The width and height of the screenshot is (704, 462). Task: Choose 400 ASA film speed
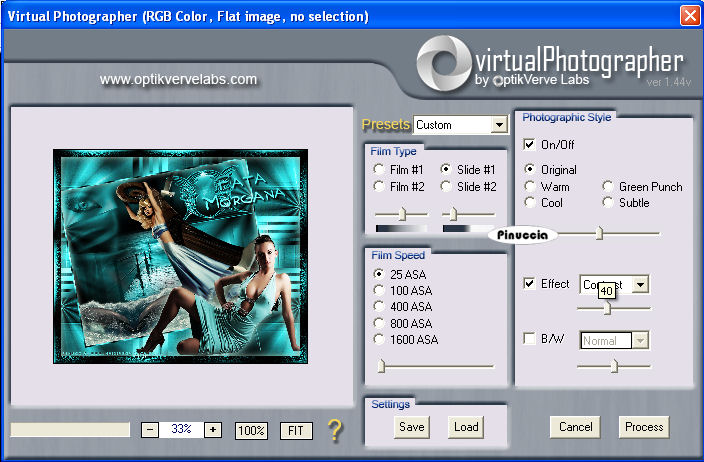(379, 306)
